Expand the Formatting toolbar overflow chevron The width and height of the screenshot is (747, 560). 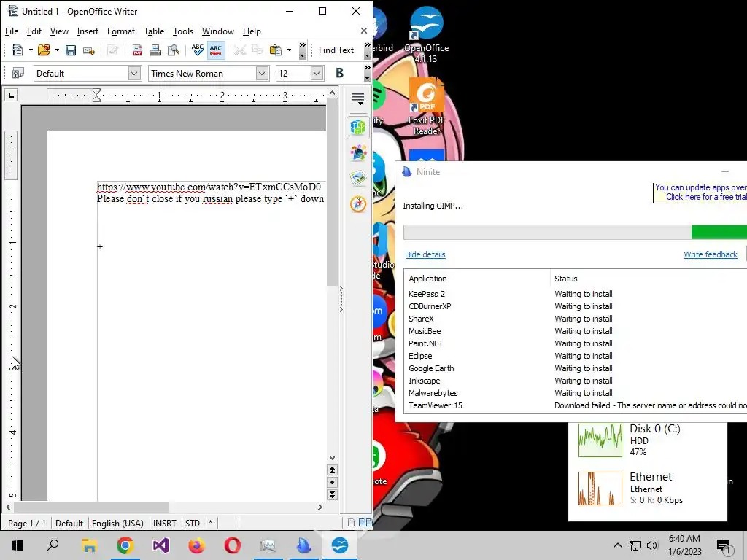368,73
